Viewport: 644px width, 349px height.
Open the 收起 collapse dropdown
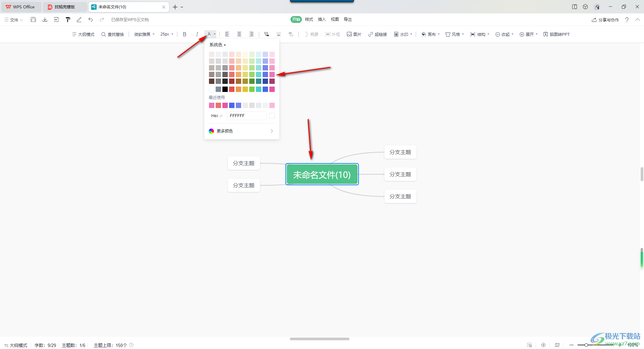coord(504,34)
